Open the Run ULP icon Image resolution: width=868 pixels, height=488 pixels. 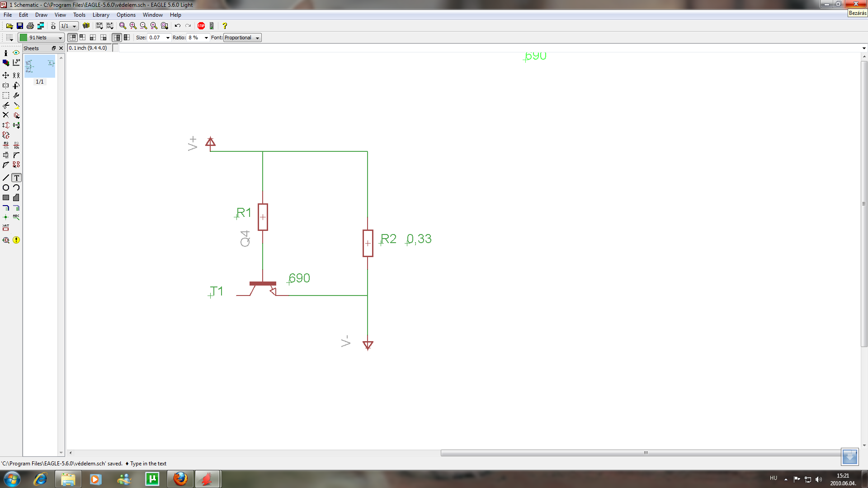pyautogui.click(x=110, y=26)
